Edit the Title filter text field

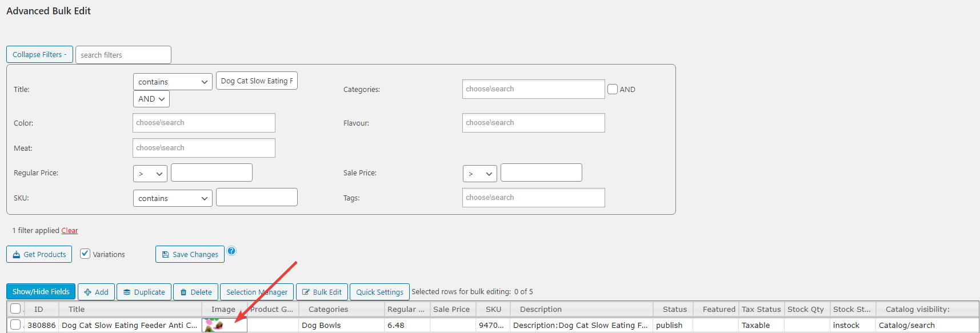[x=257, y=81]
